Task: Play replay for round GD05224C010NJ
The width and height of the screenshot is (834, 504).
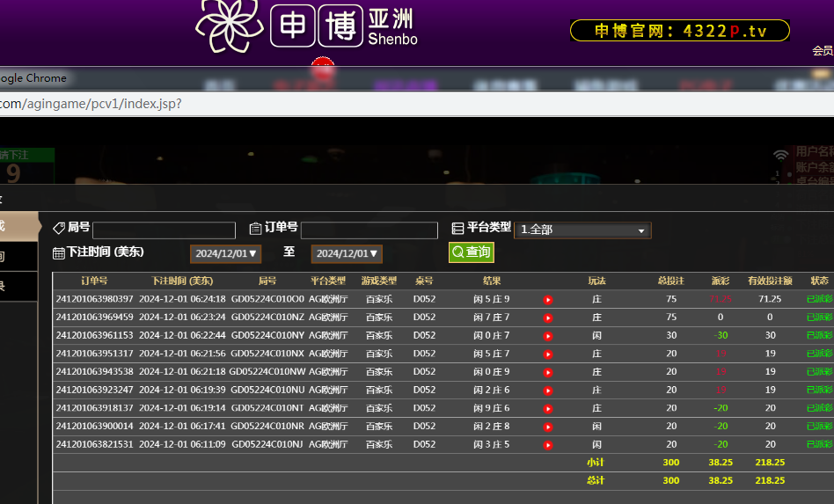Action: coord(547,445)
